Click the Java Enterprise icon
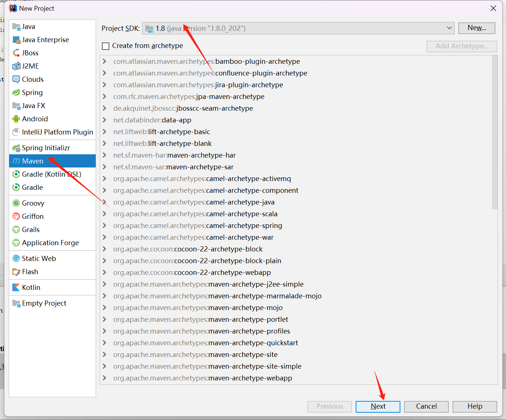Image resolution: width=506 pixels, height=420 pixels. pos(16,40)
